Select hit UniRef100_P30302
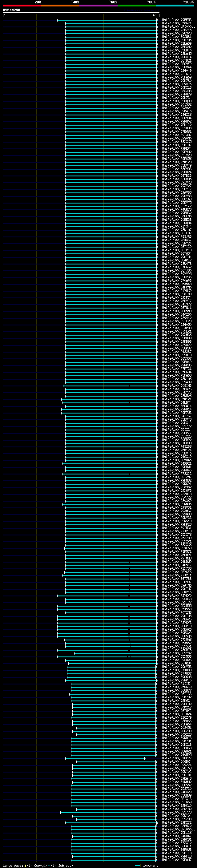This screenshot has width=197, height=868. click(x=176, y=487)
